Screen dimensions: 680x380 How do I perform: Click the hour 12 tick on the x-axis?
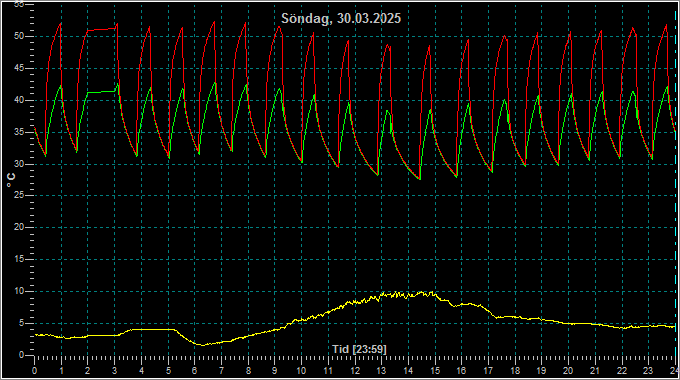[x=355, y=371]
